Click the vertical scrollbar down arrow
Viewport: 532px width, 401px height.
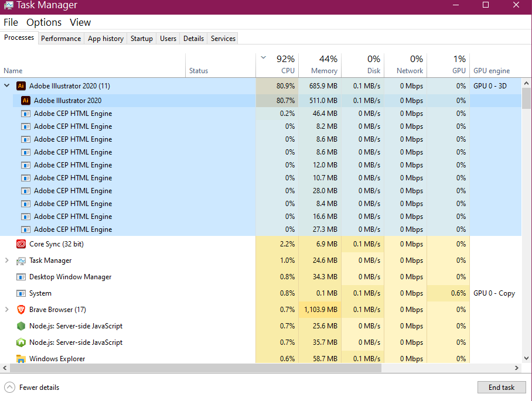coord(526,358)
